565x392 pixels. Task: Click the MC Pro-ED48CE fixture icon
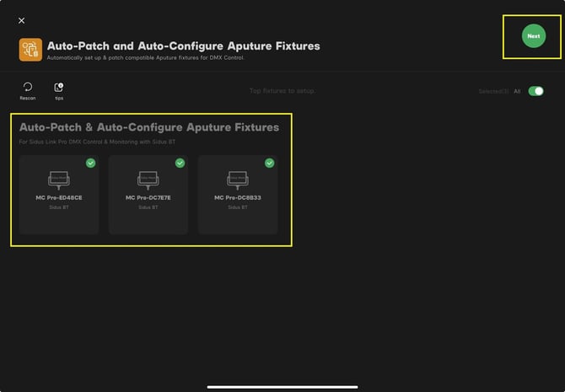[59, 180]
